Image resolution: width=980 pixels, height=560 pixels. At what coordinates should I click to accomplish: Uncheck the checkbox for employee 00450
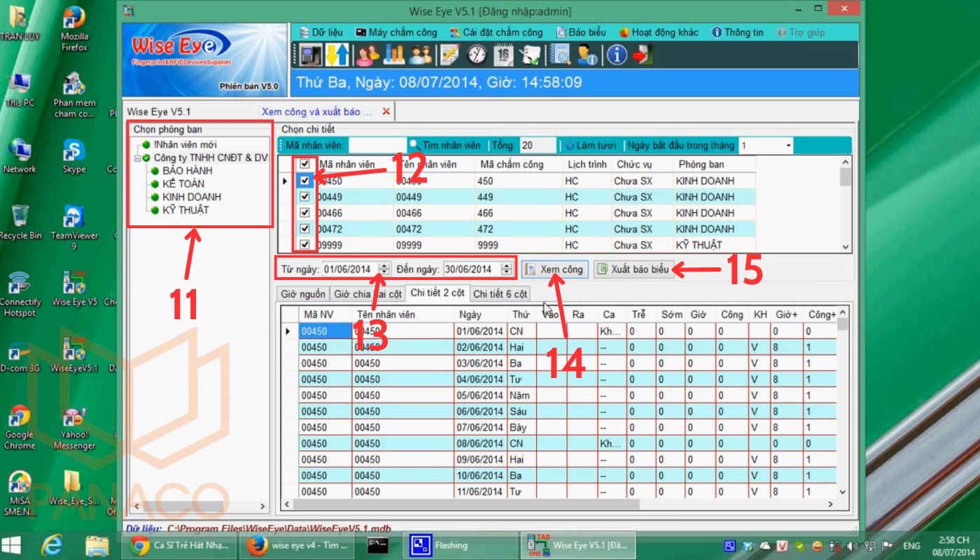point(304,181)
